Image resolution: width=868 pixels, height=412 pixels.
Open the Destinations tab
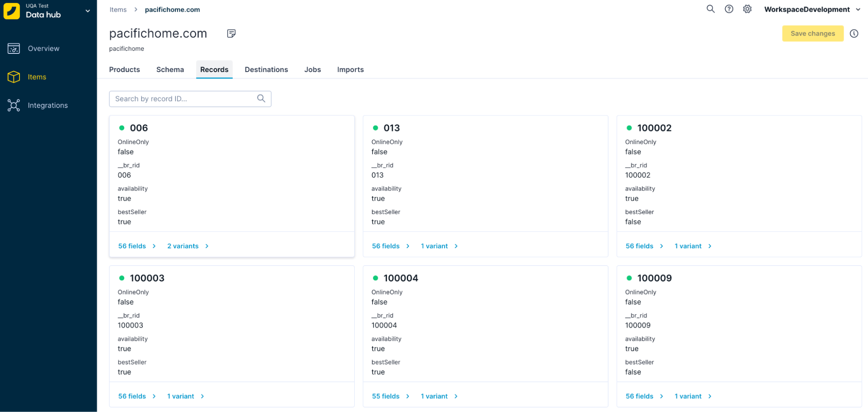266,69
